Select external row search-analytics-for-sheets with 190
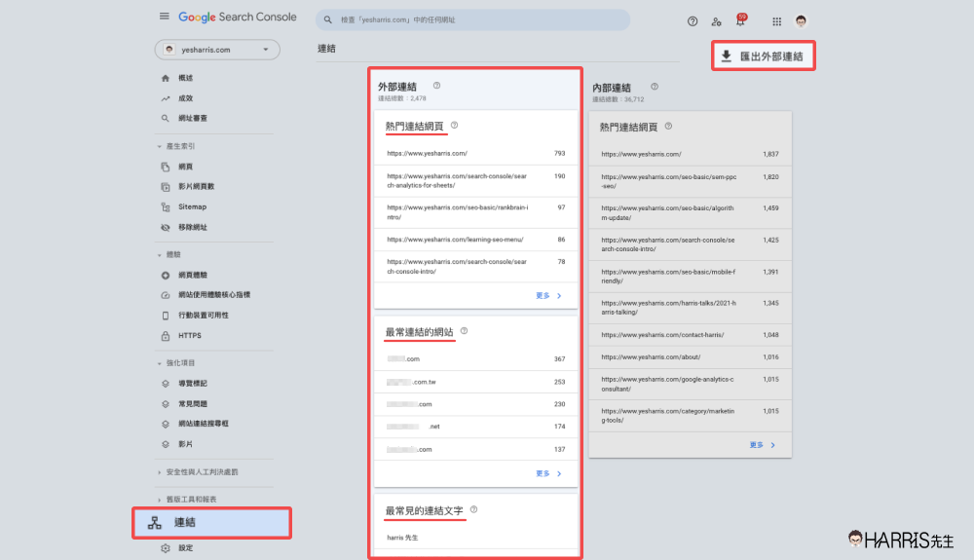Viewport: 974px width, 560px height. (x=476, y=181)
